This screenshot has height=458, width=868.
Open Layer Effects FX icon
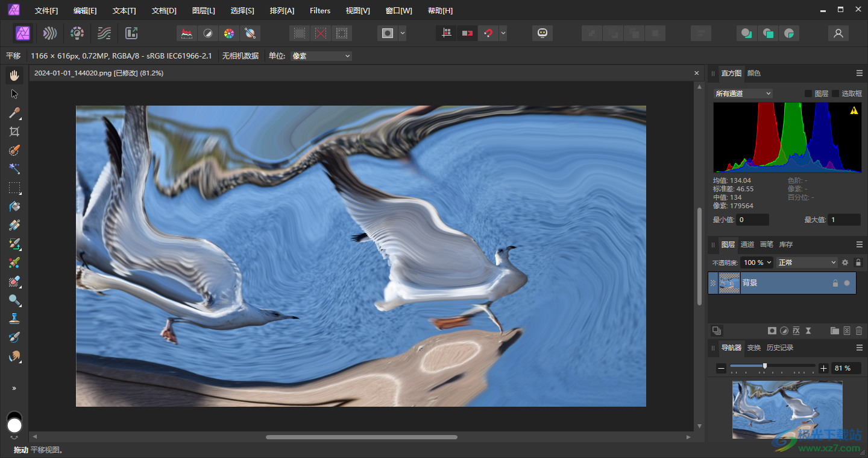(796, 331)
